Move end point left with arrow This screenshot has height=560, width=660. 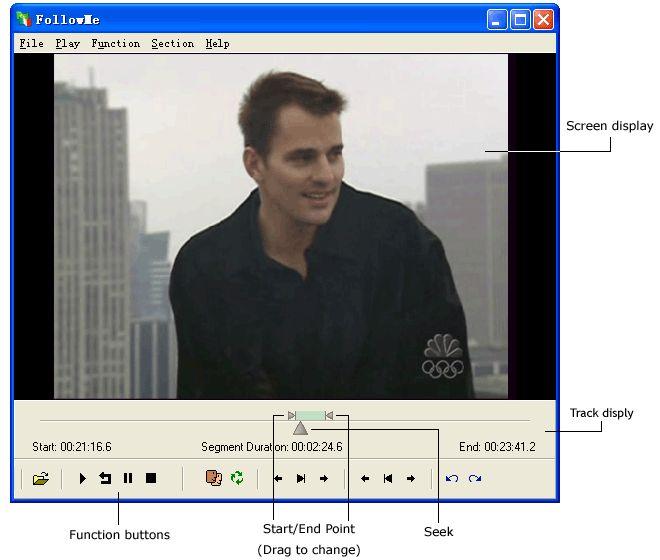pyautogui.click(x=365, y=479)
